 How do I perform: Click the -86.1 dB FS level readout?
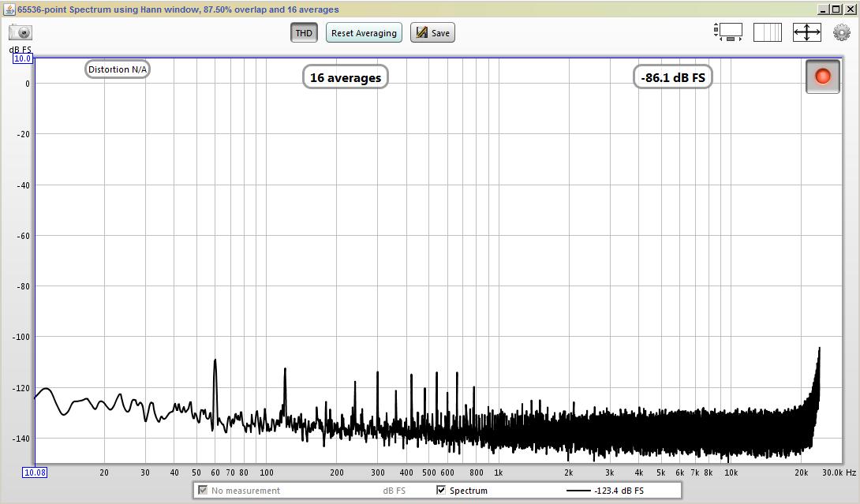[x=673, y=77]
